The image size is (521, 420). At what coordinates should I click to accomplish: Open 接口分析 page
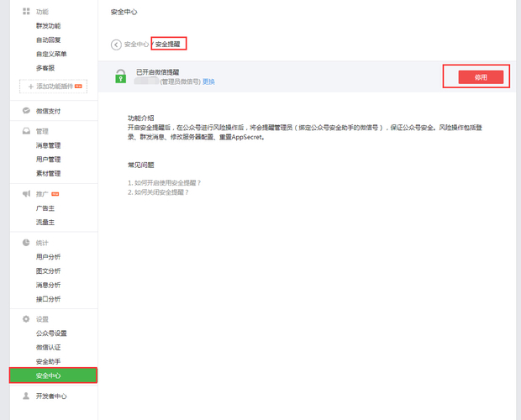pos(48,299)
